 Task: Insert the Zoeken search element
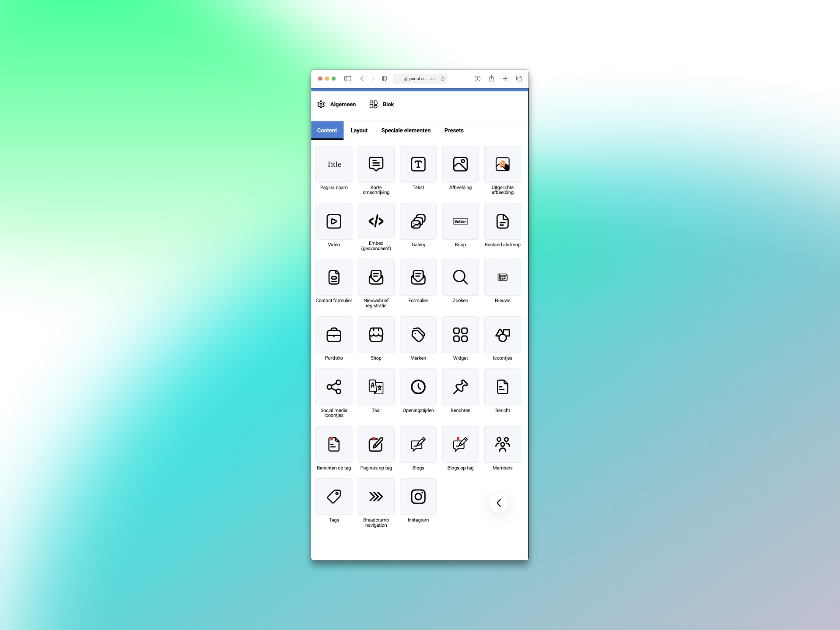click(x=460, y=277)
